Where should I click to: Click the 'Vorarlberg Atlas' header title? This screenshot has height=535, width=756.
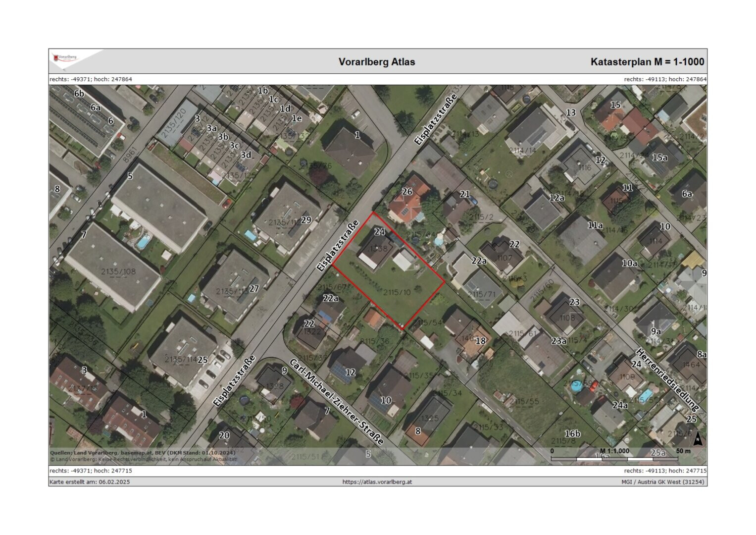pos(377,62)
